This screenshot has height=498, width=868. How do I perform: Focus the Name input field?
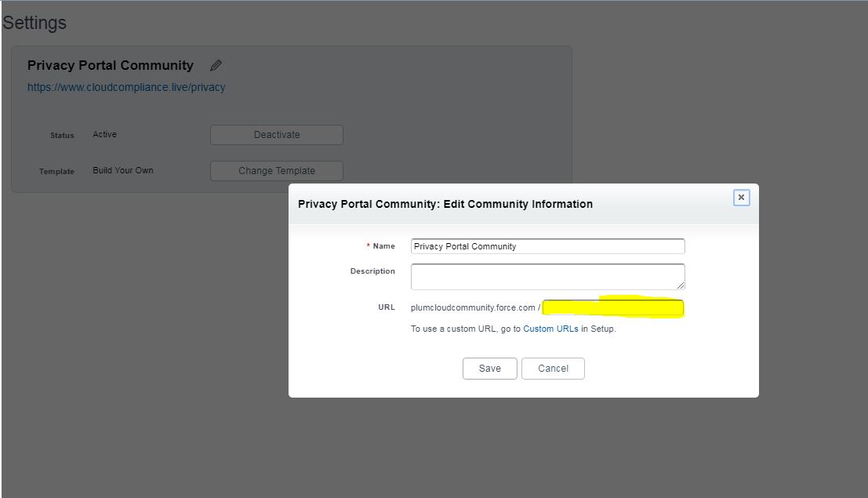pos(547,246)
